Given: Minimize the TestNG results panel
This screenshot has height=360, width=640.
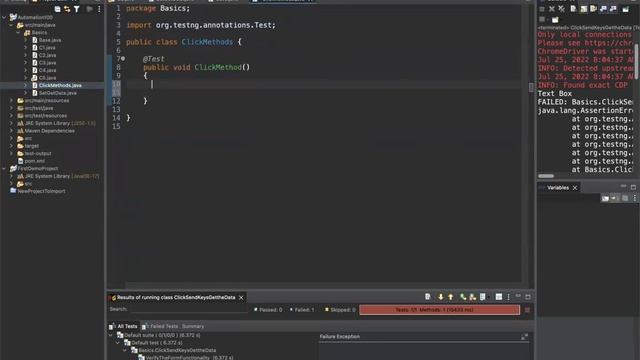Looking at the screenshot, I should (518, 297).
